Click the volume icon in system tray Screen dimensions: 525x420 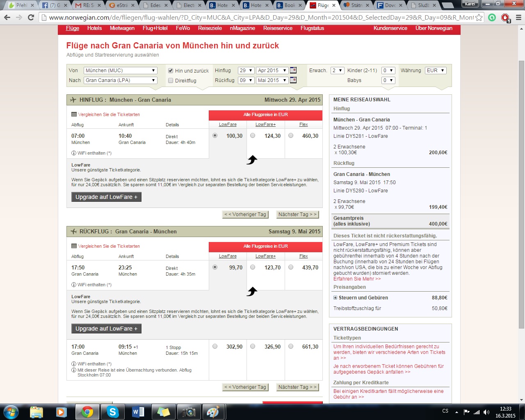pyautogui.click(x=486, y=412)
